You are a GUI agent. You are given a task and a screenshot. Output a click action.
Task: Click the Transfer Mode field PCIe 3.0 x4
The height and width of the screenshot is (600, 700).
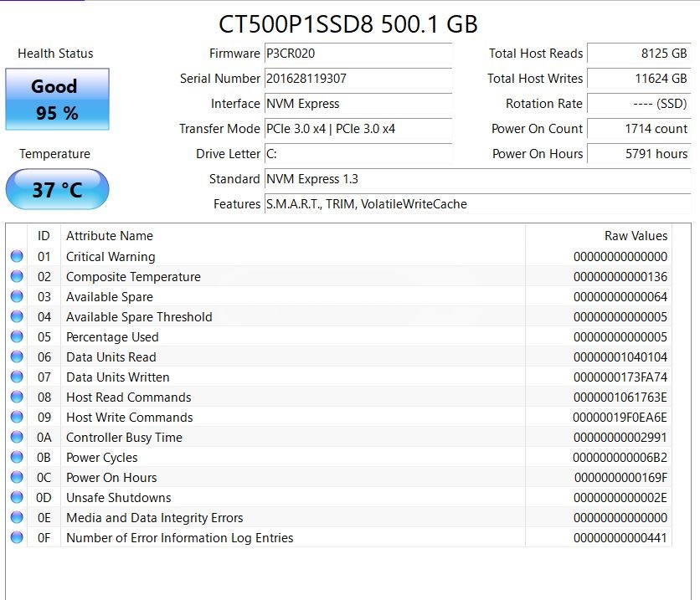coord(358,129)
